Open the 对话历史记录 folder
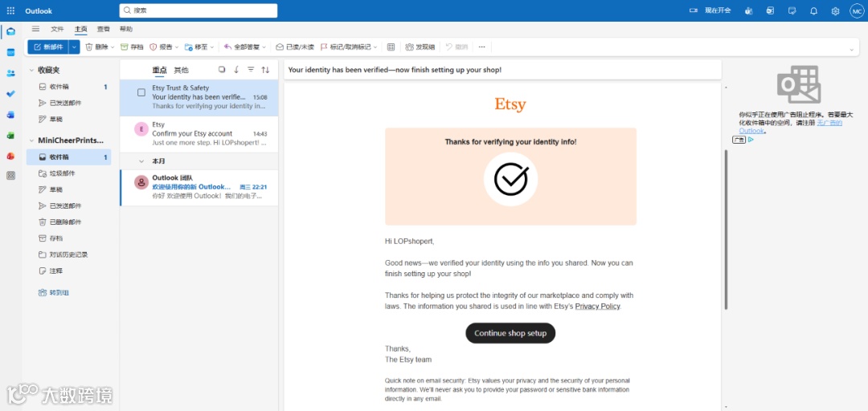 (x=68, y=254)
